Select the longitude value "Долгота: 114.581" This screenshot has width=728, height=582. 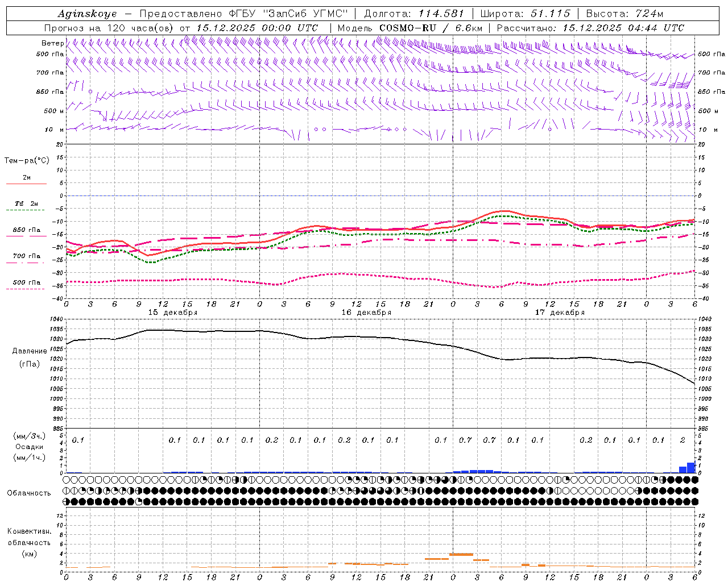tap(414, 14)
